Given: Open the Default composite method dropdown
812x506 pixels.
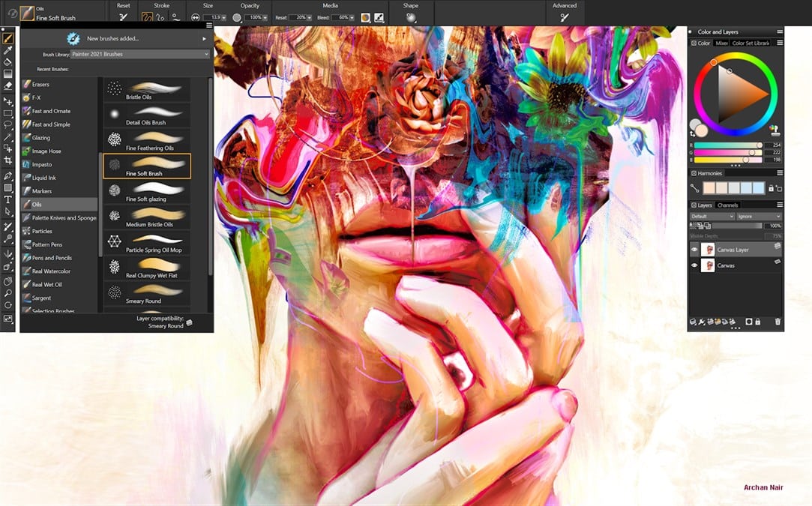Looking at the screenshot, I should (x=712, y=217).
